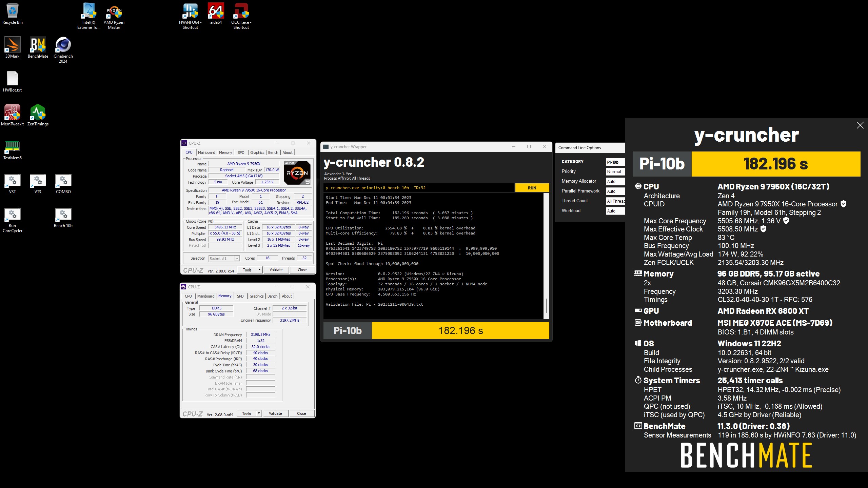Image resolution: width=868 pixels, height=488 pixels.
Task: Open the Workload dropdown
Action: click(615, 211)
